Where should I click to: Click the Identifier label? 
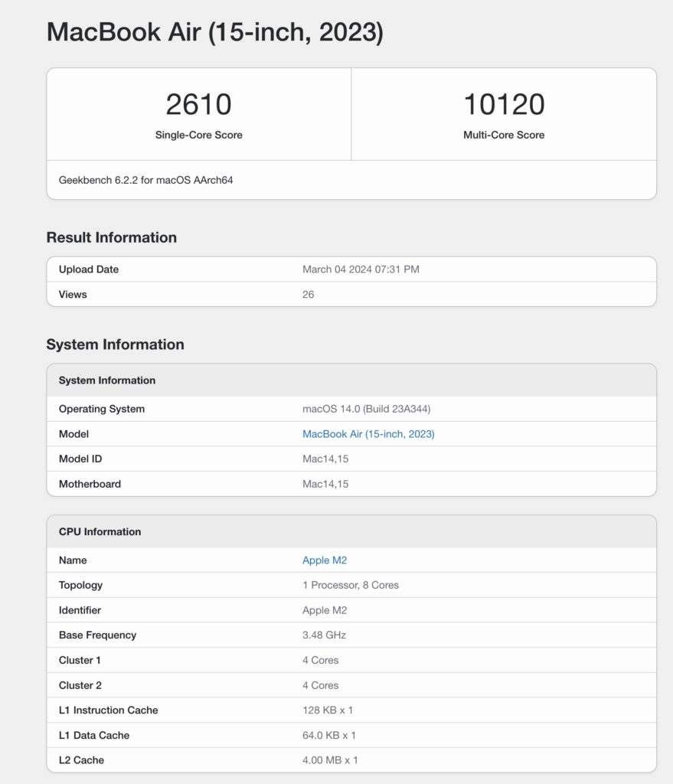(x=80, y=610)
